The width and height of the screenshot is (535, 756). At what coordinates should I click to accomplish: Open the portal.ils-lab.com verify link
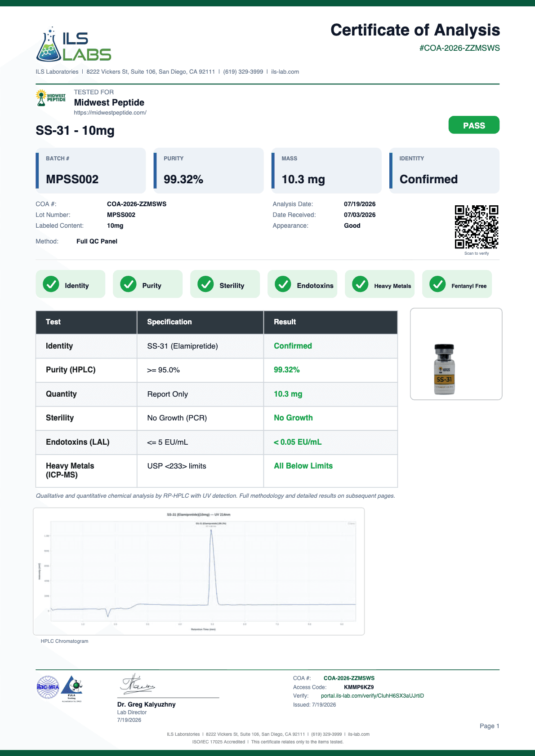pyautogui.click(x=372, y=696)
